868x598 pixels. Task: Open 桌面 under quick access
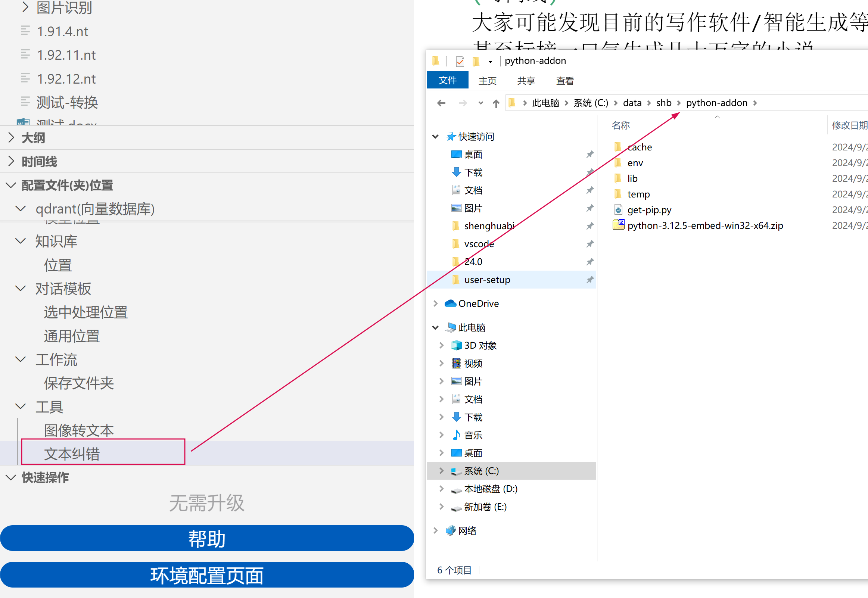coord(473,155)
